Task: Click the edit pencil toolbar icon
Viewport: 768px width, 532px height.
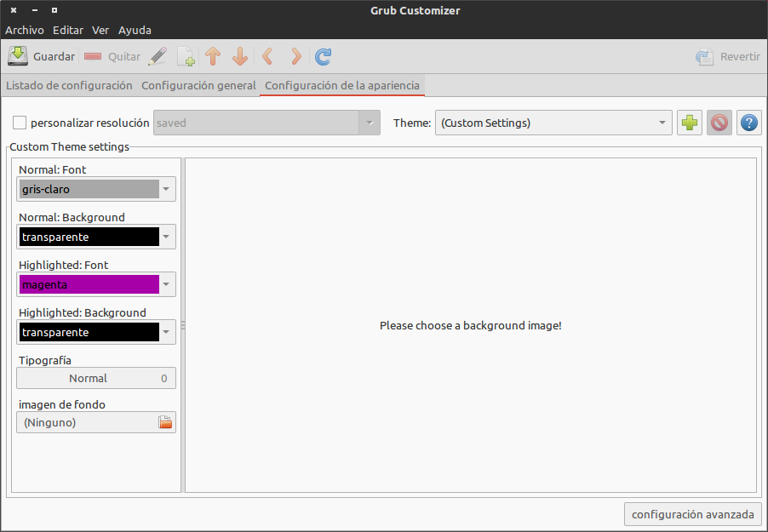Action: click(x=158, y=55)
